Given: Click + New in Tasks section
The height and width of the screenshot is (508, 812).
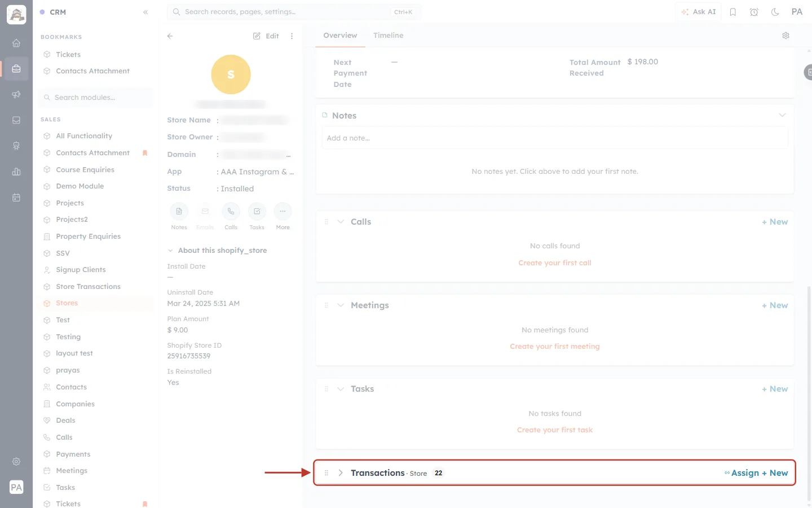Looking at the screenshot, I should [775, 389].
